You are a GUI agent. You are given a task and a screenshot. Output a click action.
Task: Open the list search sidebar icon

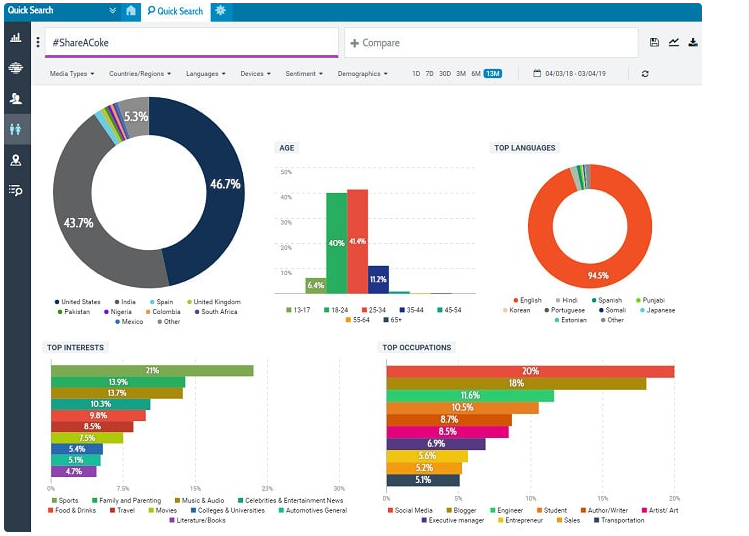point(16,191)
